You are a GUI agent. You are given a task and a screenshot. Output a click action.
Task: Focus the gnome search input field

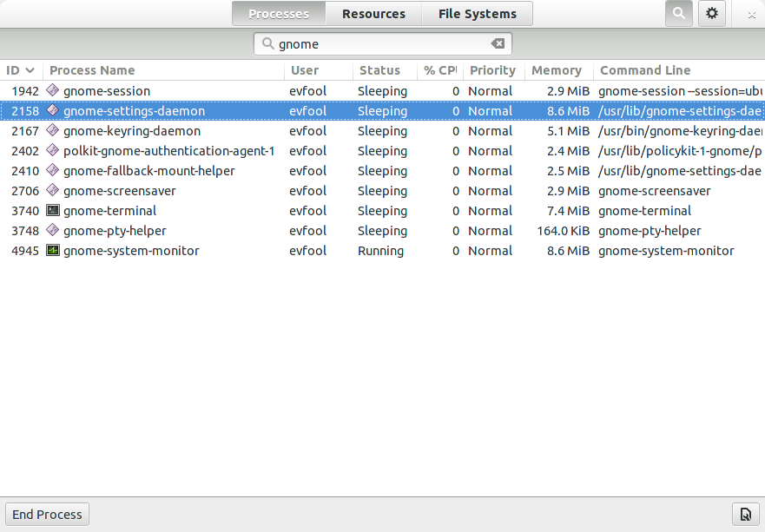tap(382, 44)
